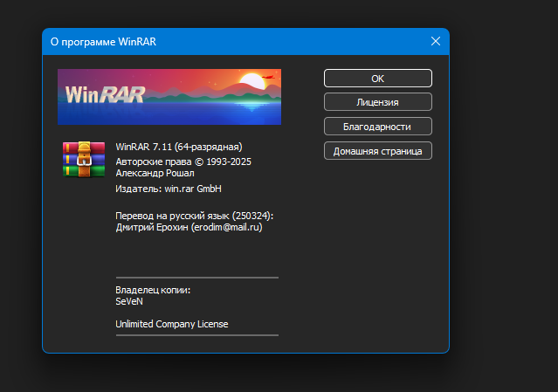Screen dimensions: 558x392
Task: Click the 'SeVeN' owner name
Action: 129,302
